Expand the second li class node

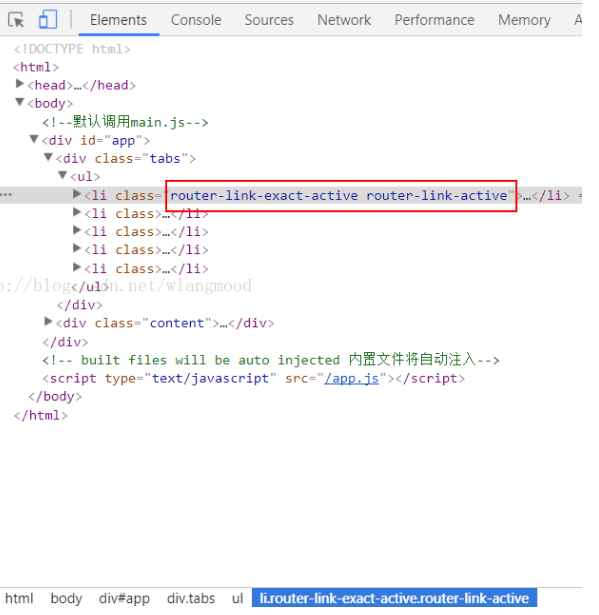[77, 212]
